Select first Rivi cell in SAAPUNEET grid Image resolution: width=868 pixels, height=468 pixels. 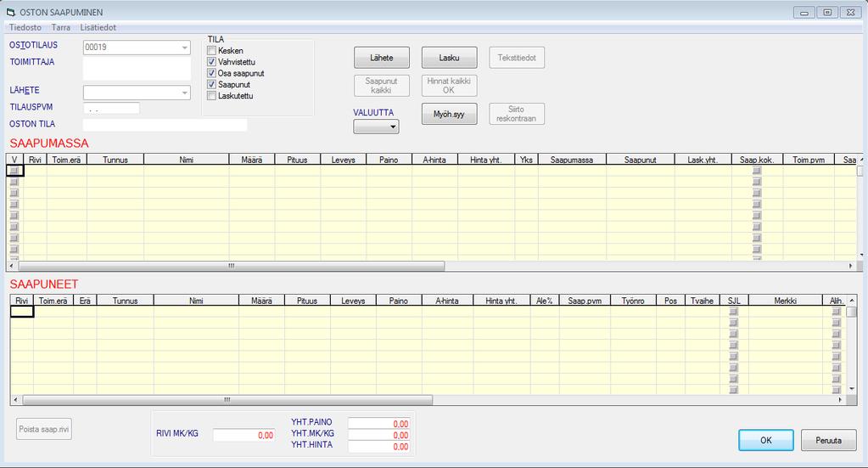[x=22, y=312]
